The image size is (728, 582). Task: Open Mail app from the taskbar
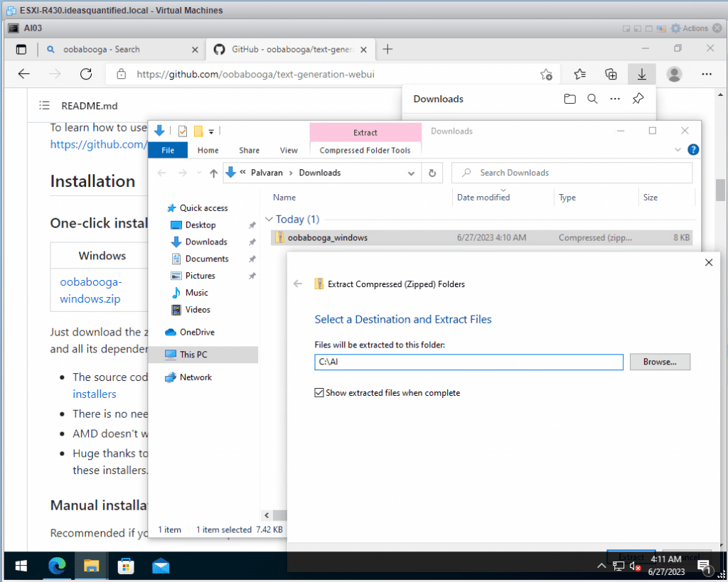[x=161, y=566]
